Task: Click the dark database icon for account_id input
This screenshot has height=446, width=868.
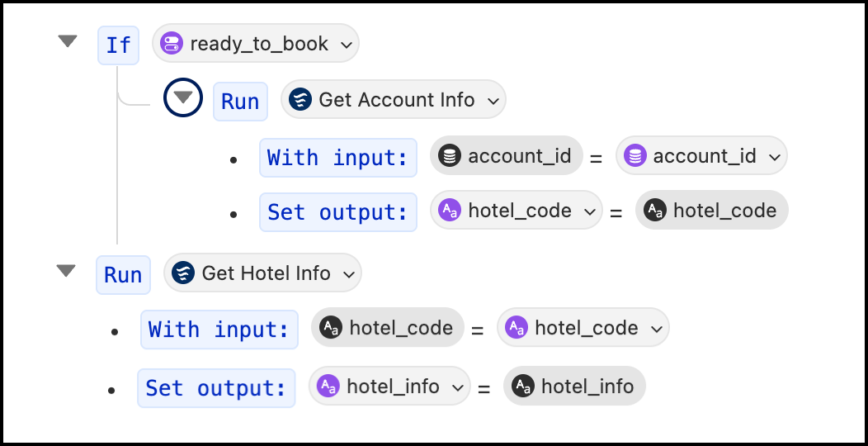Action: tap(450, 155)
